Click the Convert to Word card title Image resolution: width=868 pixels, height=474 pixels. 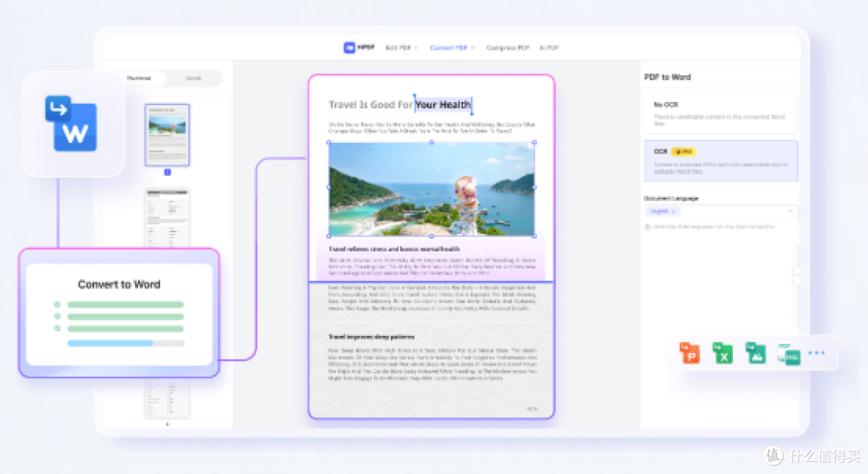[x=119, y=284]
